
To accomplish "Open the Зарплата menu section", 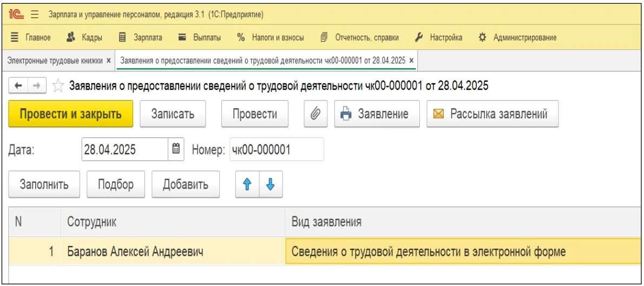I will pyautogui.click(x=142, y=37).
